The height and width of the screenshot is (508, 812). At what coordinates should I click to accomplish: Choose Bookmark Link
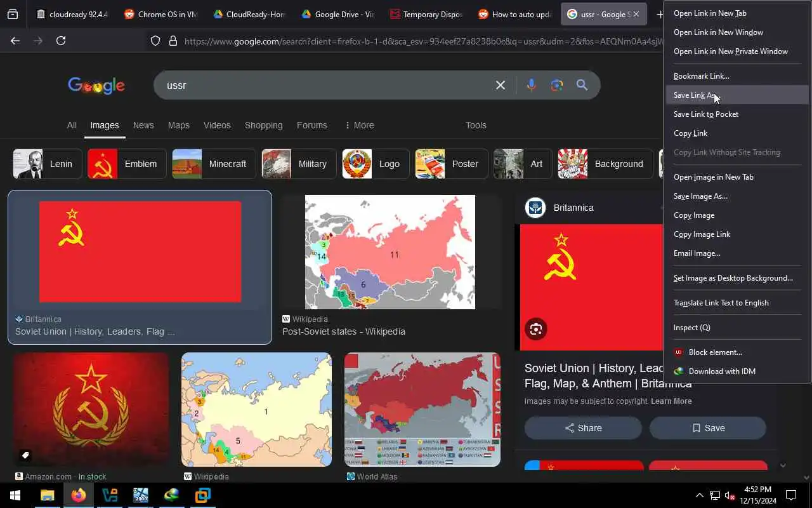[737, 76]
